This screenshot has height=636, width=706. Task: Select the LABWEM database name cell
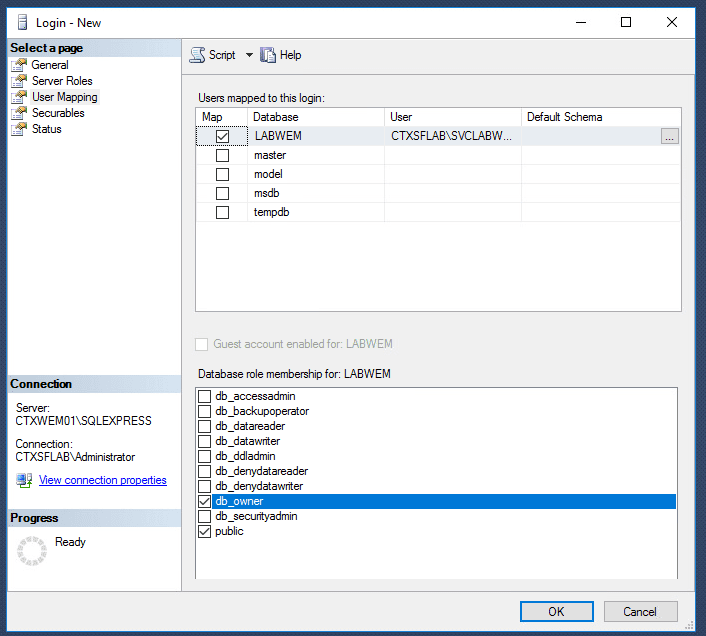pyautogui.click(x=316, y=136)
